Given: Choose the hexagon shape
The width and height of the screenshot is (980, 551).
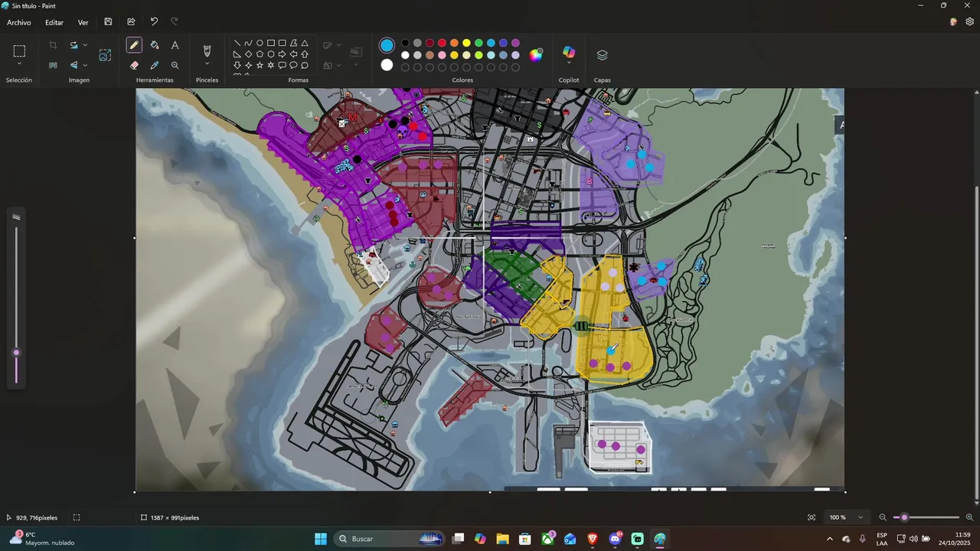Looking at the screenshot, I should [271, 54].
